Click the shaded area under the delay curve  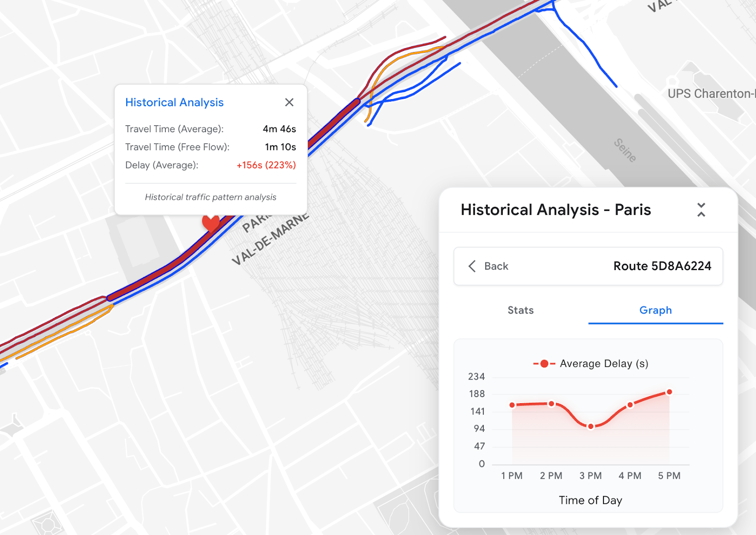coord(591,449)
